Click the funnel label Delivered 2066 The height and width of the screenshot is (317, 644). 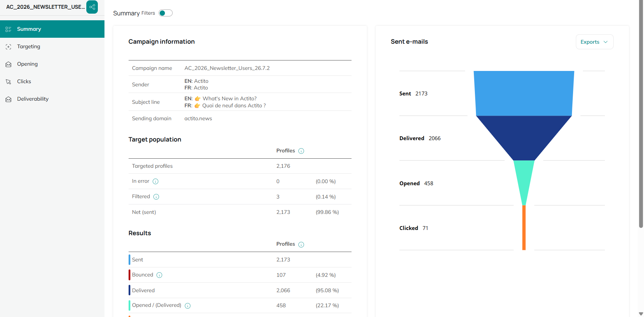420,138
